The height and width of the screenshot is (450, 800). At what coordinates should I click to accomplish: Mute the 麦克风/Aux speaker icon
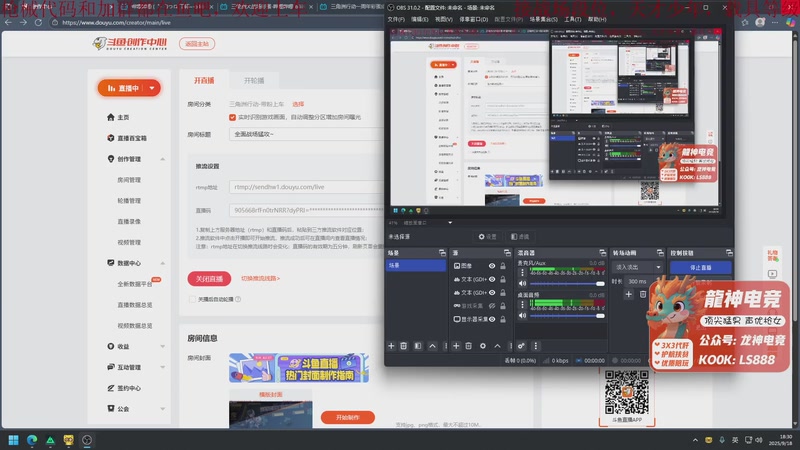(x=522, y=283)
